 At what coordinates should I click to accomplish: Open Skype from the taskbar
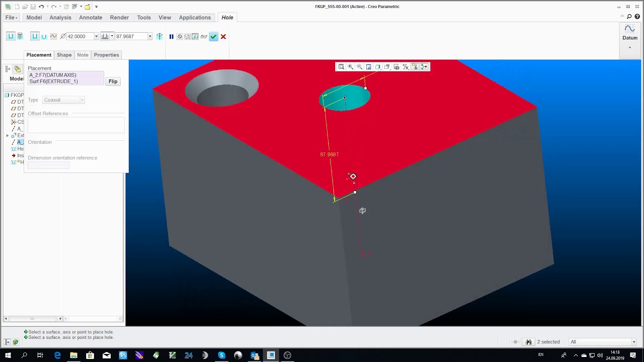(221, 355)
